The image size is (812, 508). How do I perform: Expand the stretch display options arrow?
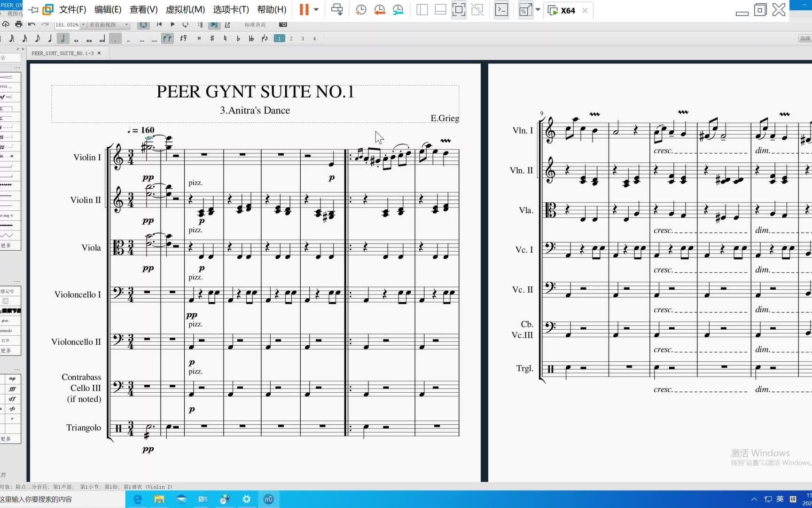tap(538, 9)
